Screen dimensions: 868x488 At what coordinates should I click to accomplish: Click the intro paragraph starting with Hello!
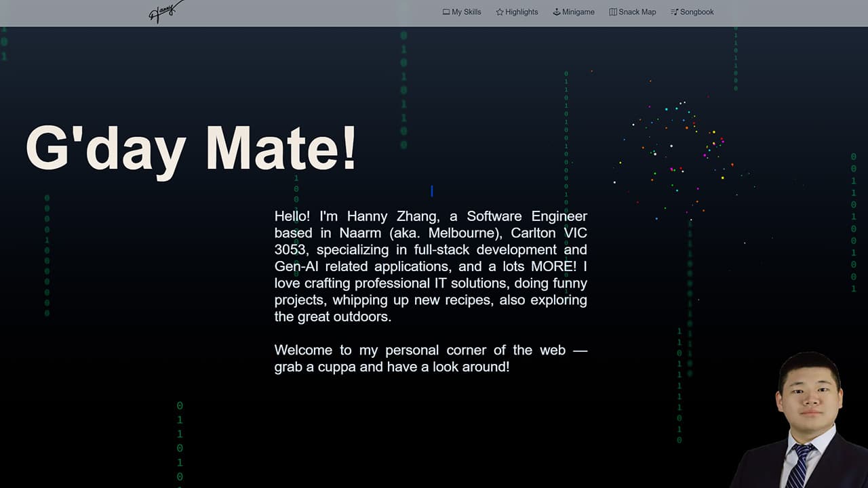pyautogui.click(x=431, y=266)
